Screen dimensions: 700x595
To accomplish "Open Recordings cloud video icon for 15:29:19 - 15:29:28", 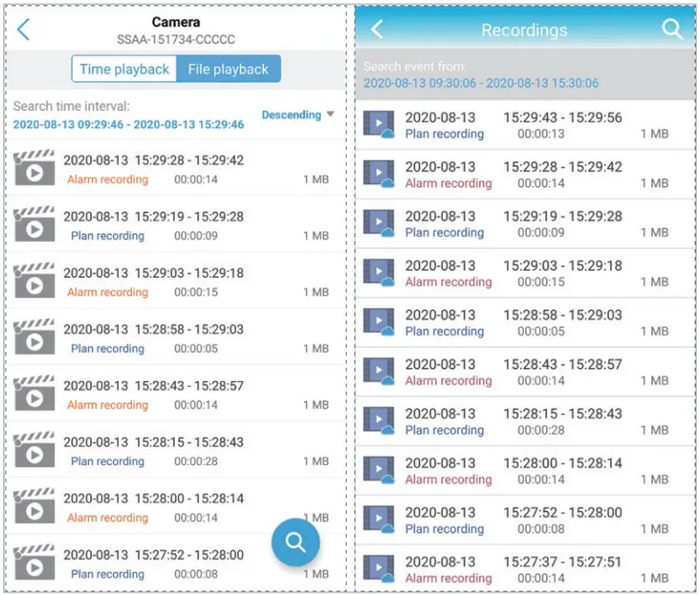I will point(378,223).
